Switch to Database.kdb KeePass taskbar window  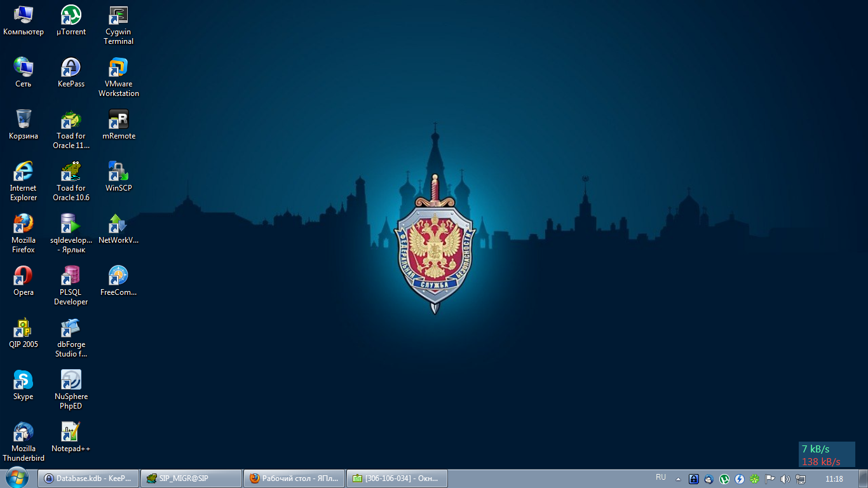click(x=88, y=478)
